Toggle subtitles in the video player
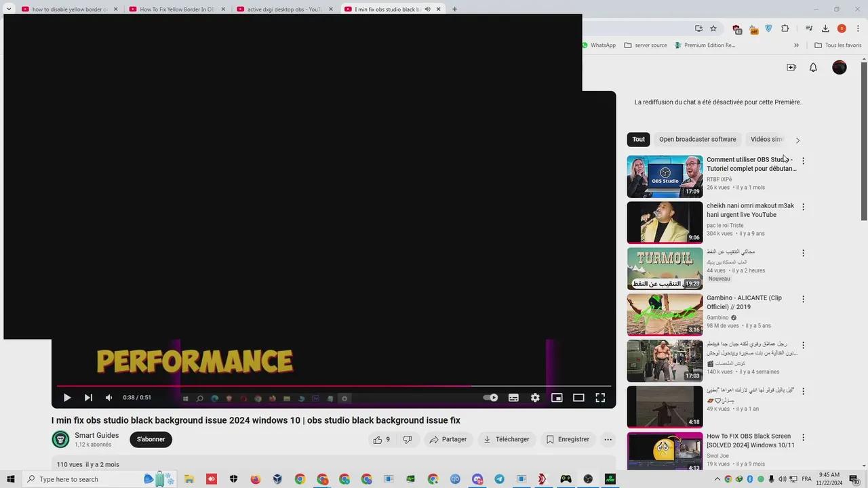 [513, 398]
